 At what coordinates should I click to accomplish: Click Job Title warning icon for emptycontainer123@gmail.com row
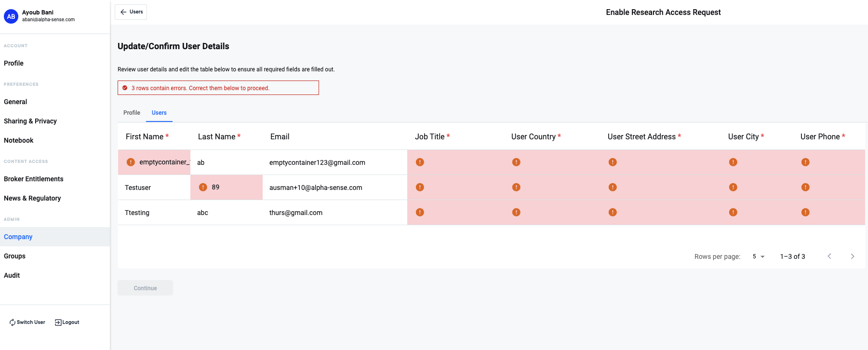coord(420,162)
